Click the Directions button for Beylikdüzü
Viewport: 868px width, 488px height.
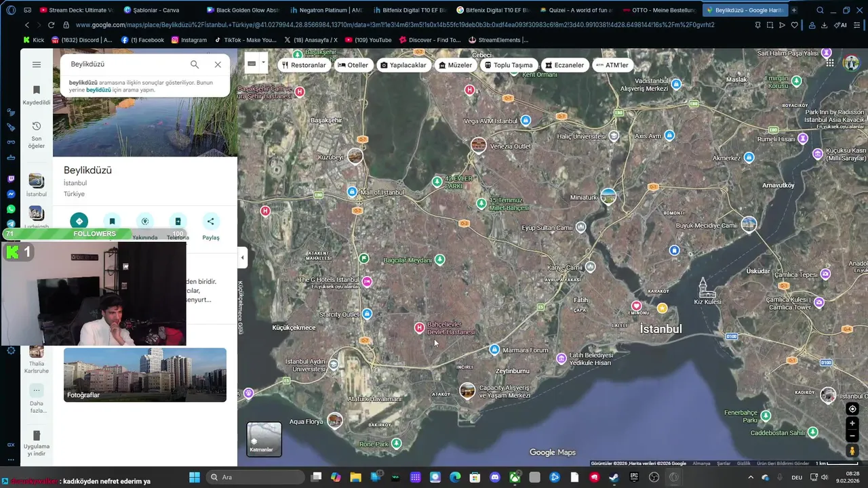point(79,222)
